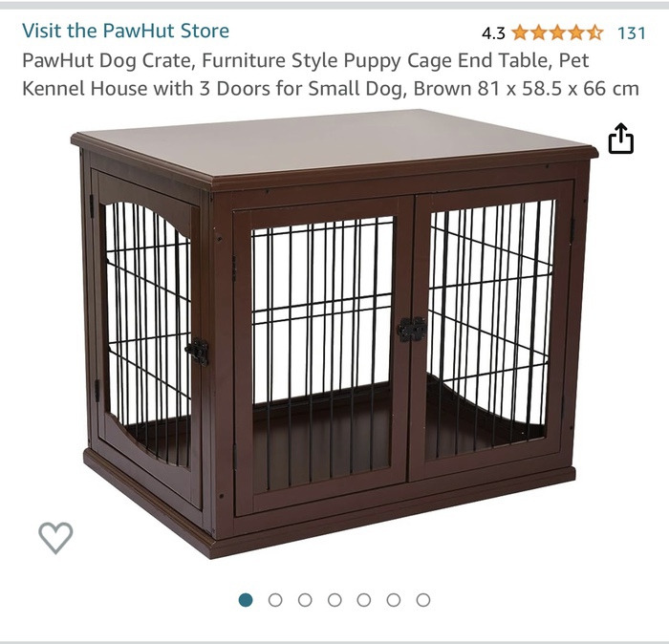Open the Visit the PawHut Store link
The width and height of the screenshot is (669, 644).
(125, 31)
